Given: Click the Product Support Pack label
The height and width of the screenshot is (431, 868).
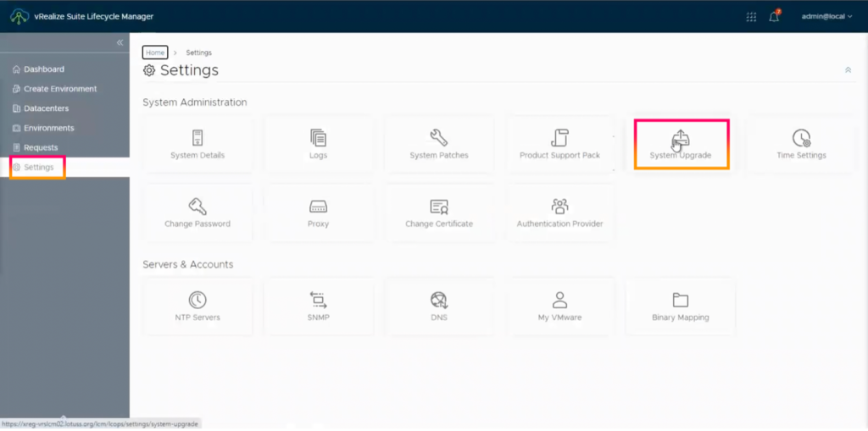Looking at the screenshot, I should point(559,156).
